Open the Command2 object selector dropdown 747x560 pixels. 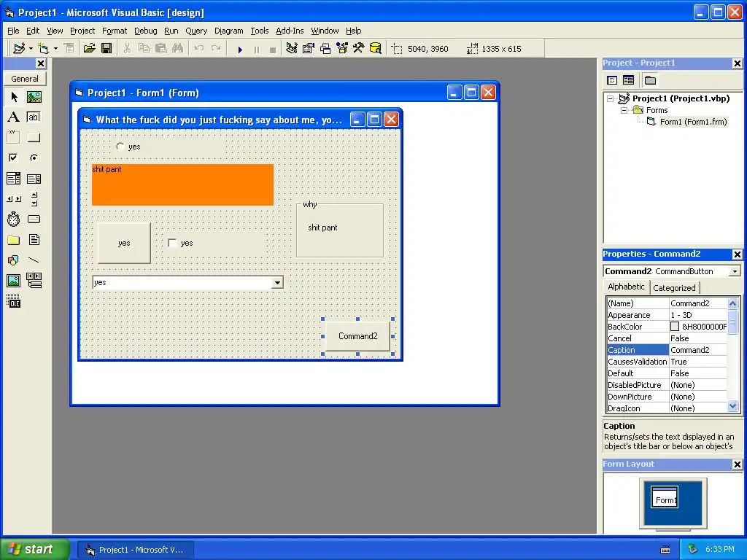pos(735,271)
